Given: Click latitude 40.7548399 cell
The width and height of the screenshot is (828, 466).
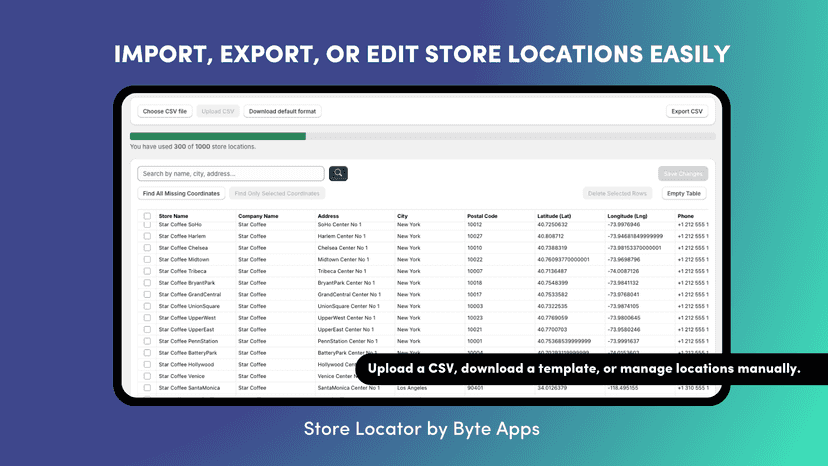Looking at the screenshot, I should click(552, 283).
